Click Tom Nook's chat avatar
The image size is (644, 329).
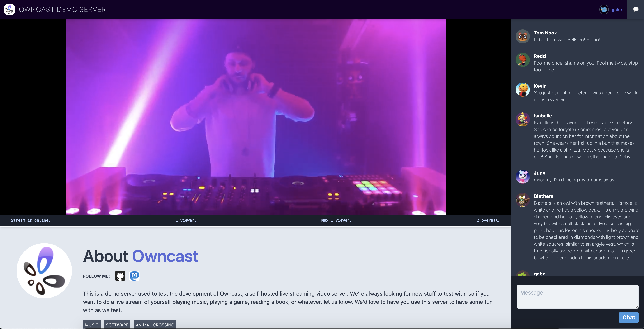[x=523, y=37]
